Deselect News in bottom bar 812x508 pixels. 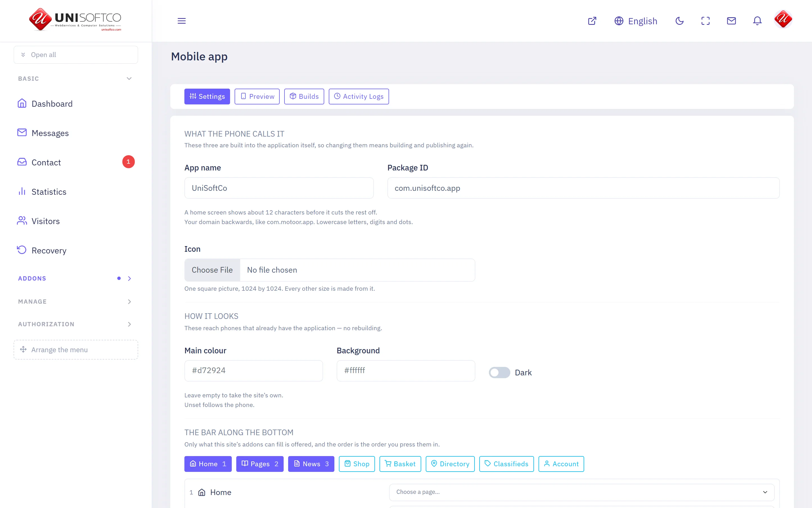(311, 464)
